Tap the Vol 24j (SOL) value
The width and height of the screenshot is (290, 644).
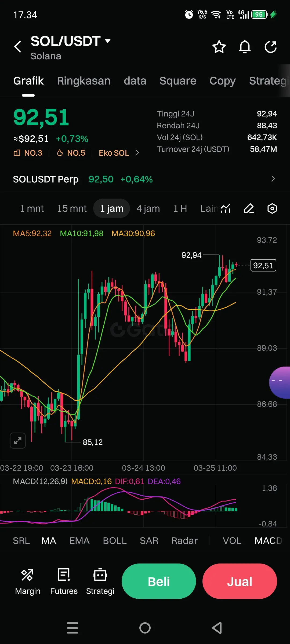(x=262, y=137)
